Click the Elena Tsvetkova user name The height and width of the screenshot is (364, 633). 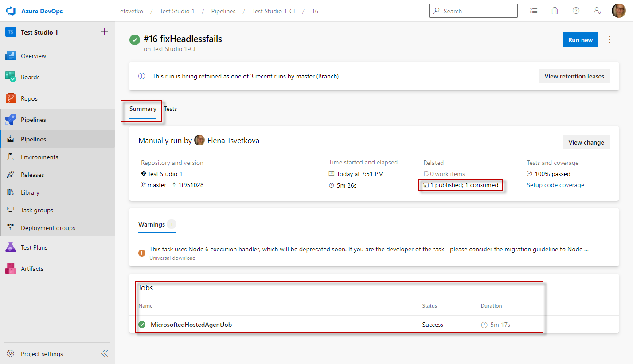click(x=233, y=141)
